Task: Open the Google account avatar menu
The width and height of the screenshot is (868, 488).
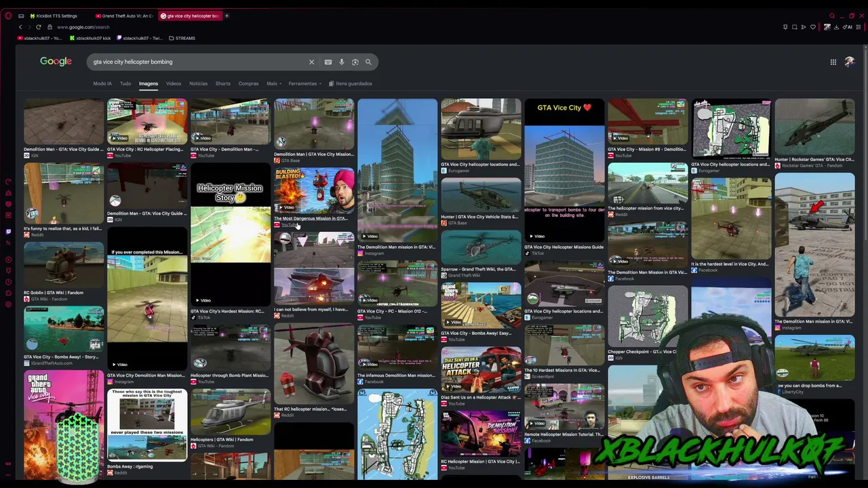Action: tap(850, 62)
